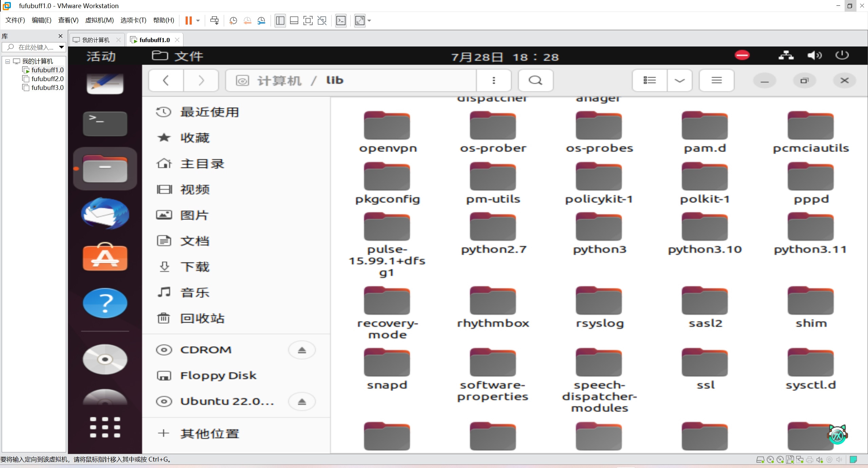Open Ubuntu Software from the dock

point(105,257)
